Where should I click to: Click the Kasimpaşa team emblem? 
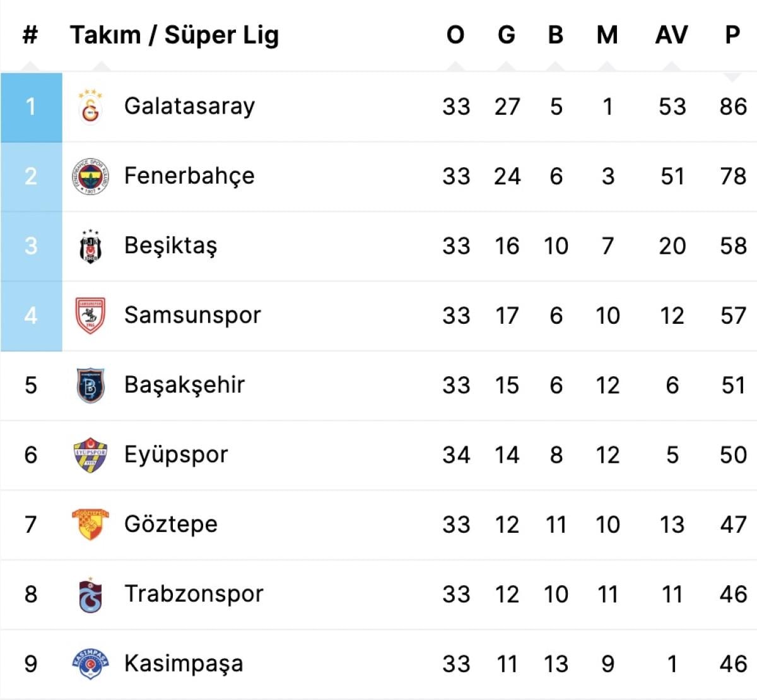pos(90,663)
